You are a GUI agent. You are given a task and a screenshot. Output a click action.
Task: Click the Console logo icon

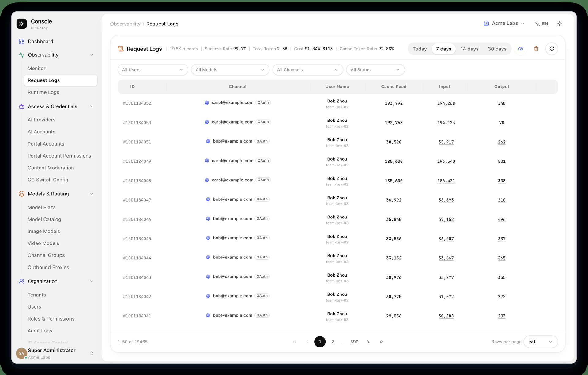[21, 24]
